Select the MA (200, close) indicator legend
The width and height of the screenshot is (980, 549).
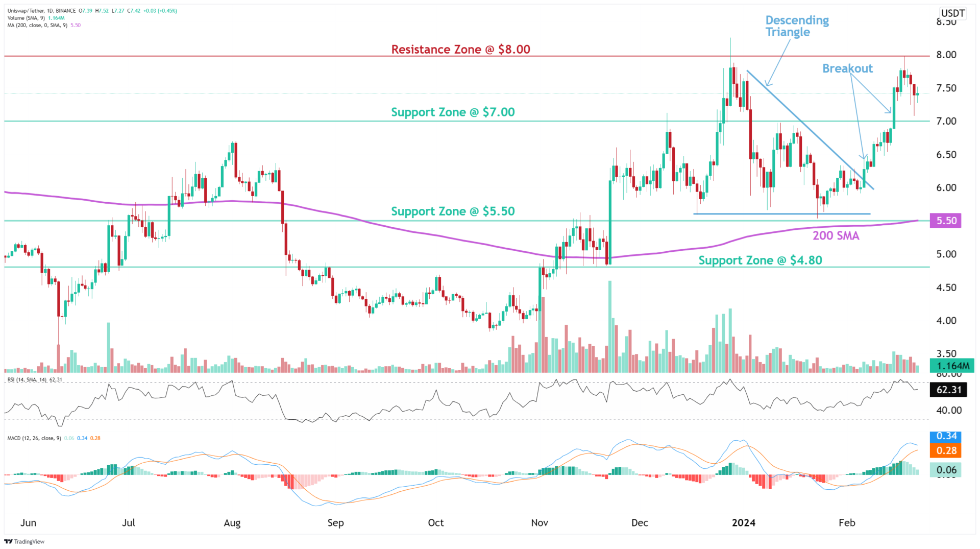[37, 25]
